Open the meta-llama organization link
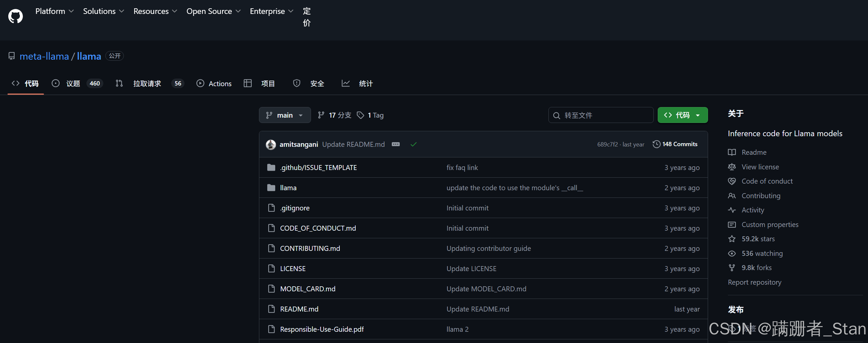This screenshot has width=868, height=343. tap(44, 56)
